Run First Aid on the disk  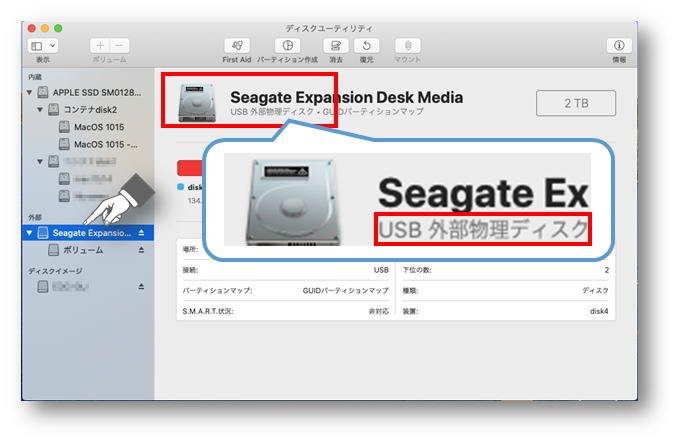pos(237,46)
